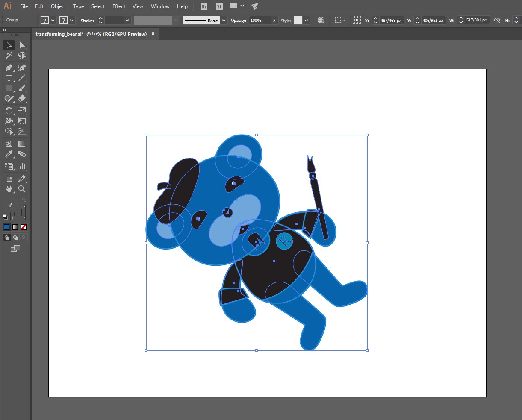The width and height of the screenshot is (522, 420).
Task: Open the arrange documents workspace dropdown
Action: pos(242,6)
